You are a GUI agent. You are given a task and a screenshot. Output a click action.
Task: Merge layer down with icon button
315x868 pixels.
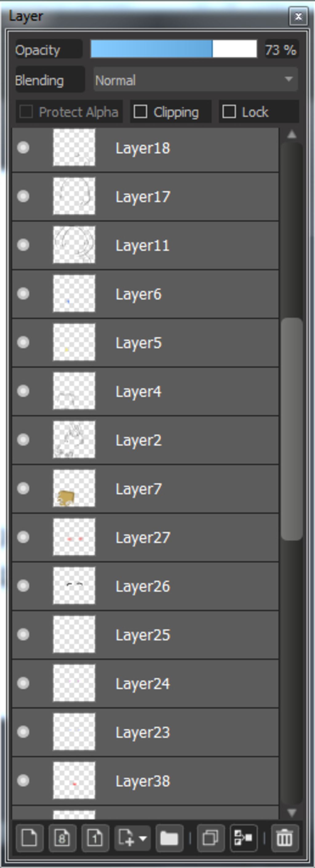(x=243, y=838)
